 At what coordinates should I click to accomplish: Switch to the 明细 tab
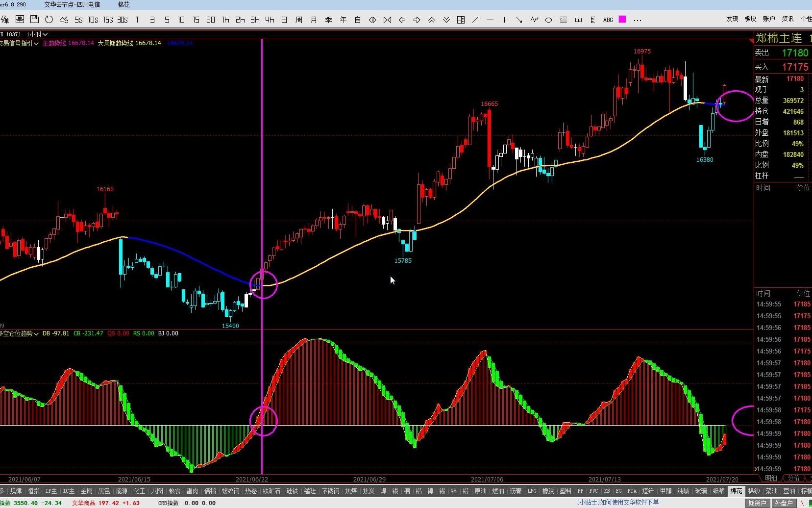click(771, 478)
